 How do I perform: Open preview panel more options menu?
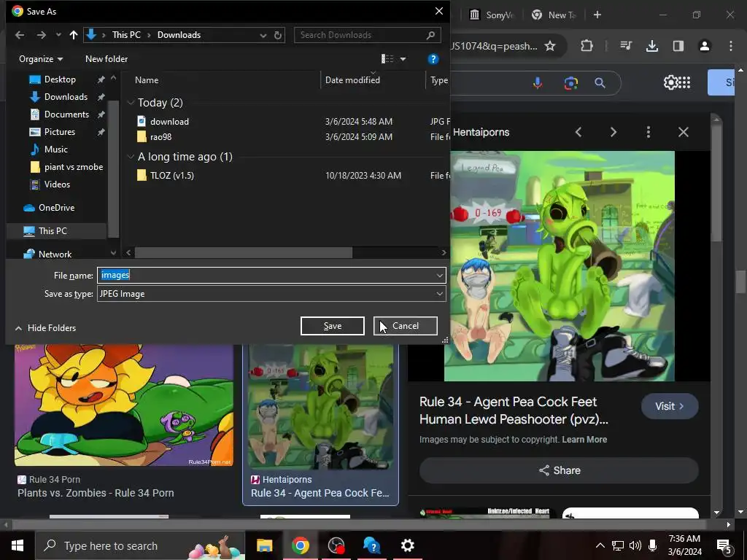coord(649,132)
